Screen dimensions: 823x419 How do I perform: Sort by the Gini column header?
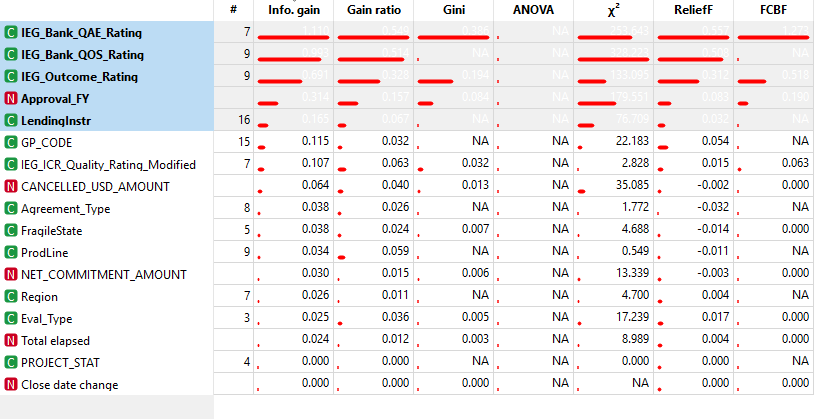pos(453,10)
